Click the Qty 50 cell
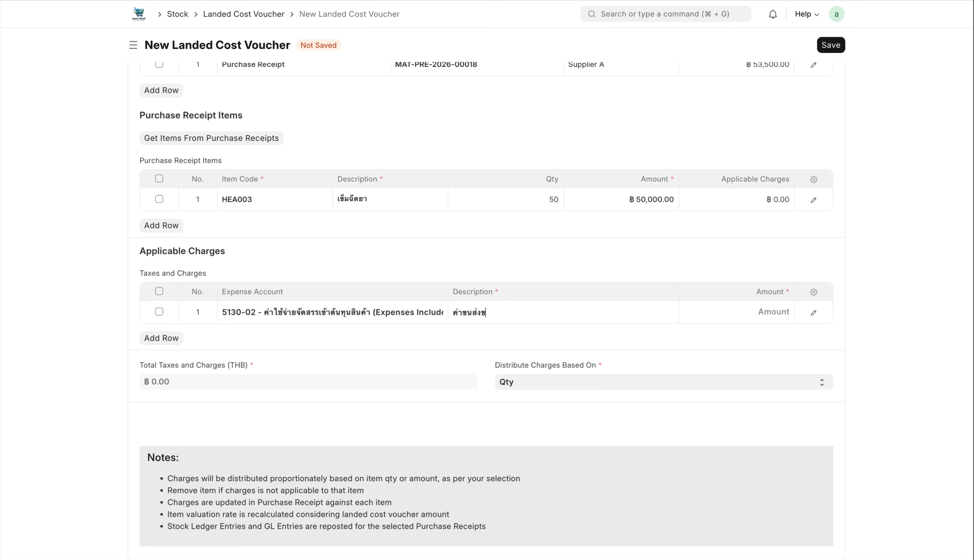The height and width of the screenshot is (560, 974). (x=506, y=199)
